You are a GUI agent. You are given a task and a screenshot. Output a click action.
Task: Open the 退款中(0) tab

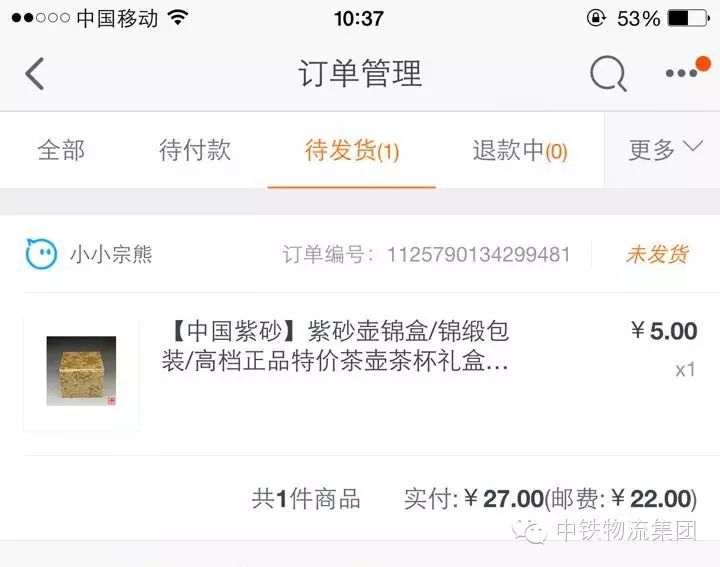click(520, 151)
